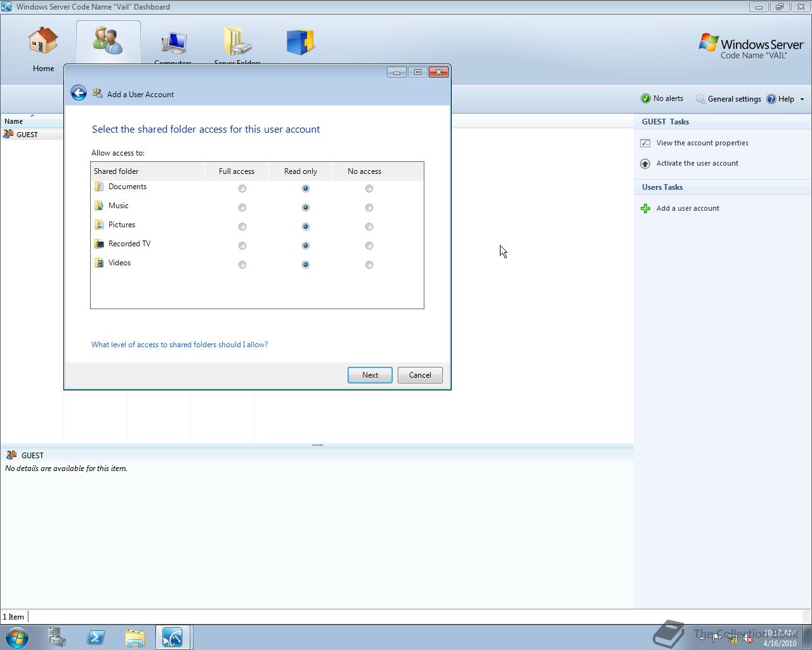812x650 pixels.
Task: Open the Server Folders tab icon
Action: pos(237,41)
